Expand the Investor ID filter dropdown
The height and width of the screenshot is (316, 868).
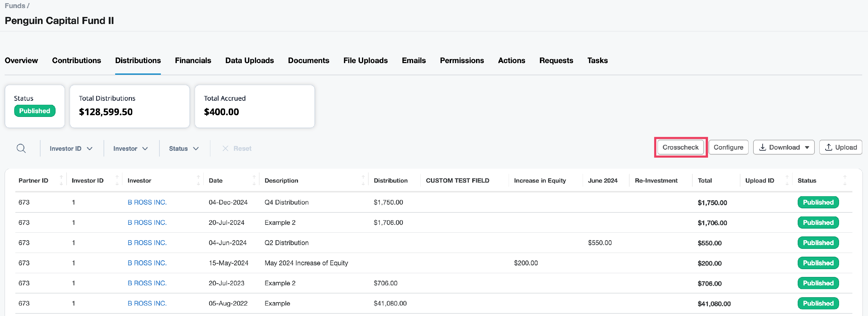[71, 148]
